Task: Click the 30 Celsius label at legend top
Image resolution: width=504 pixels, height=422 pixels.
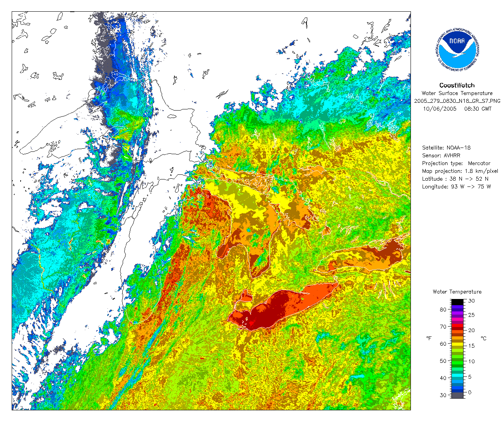Action: tap(471, 301)
